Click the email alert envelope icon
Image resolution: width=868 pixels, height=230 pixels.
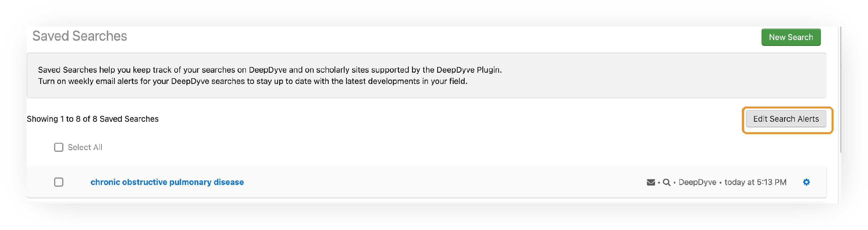(x=651, y=182)
